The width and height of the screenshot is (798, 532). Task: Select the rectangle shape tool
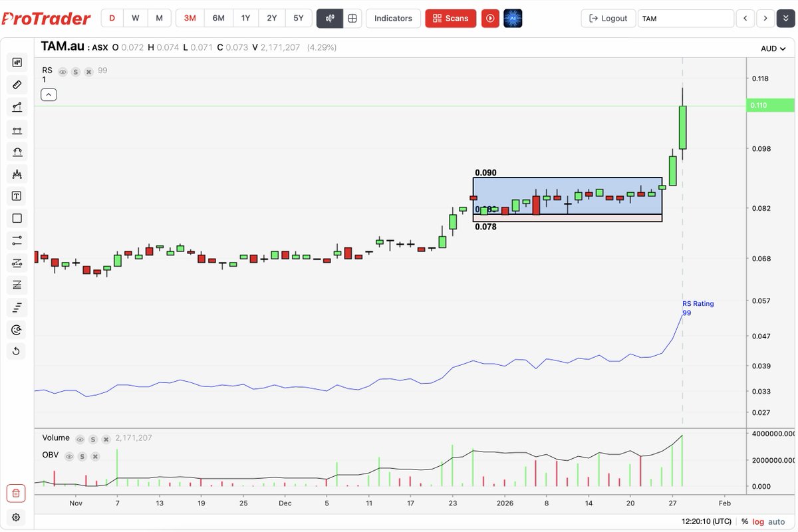pyautogui.click(x=17, y=218)
